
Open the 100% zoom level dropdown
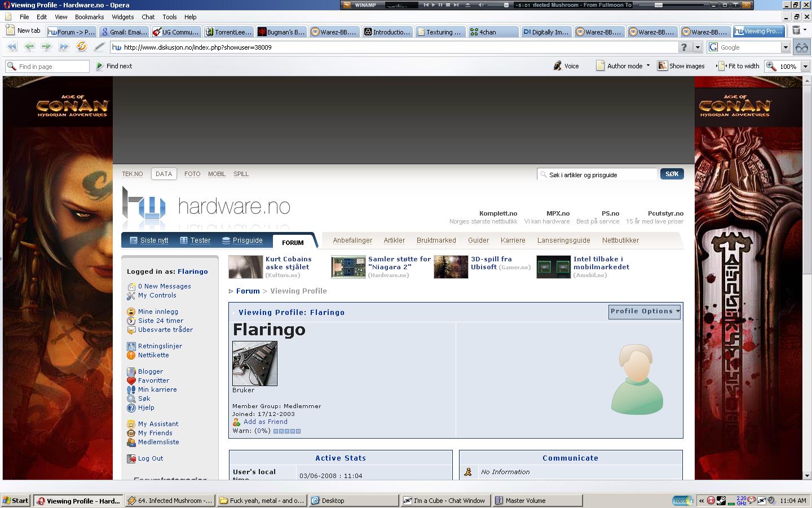(x=805, y=67)
